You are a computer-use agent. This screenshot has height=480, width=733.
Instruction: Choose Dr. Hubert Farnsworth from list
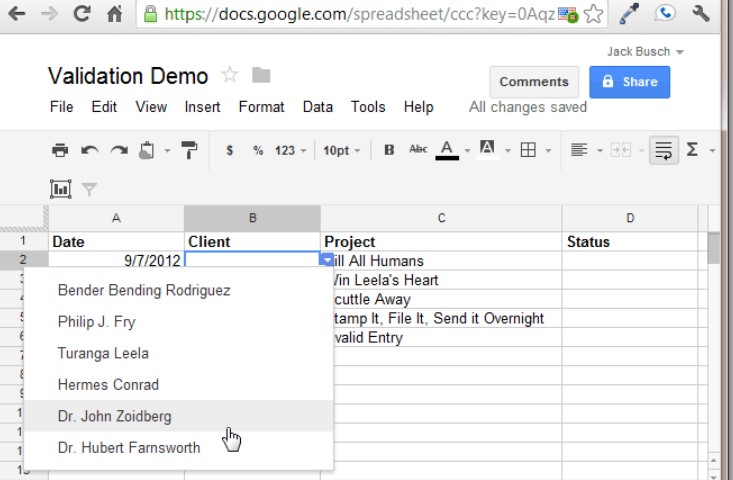tap(179, 447)
